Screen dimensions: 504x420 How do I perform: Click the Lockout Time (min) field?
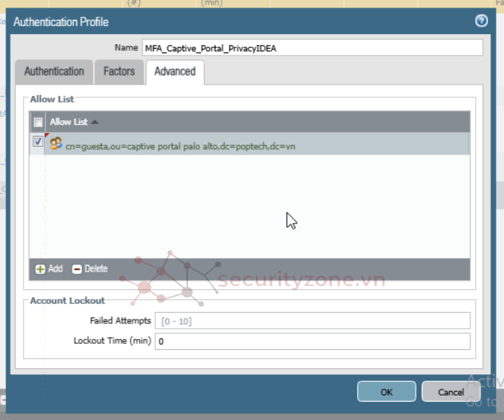pos(312,342)
